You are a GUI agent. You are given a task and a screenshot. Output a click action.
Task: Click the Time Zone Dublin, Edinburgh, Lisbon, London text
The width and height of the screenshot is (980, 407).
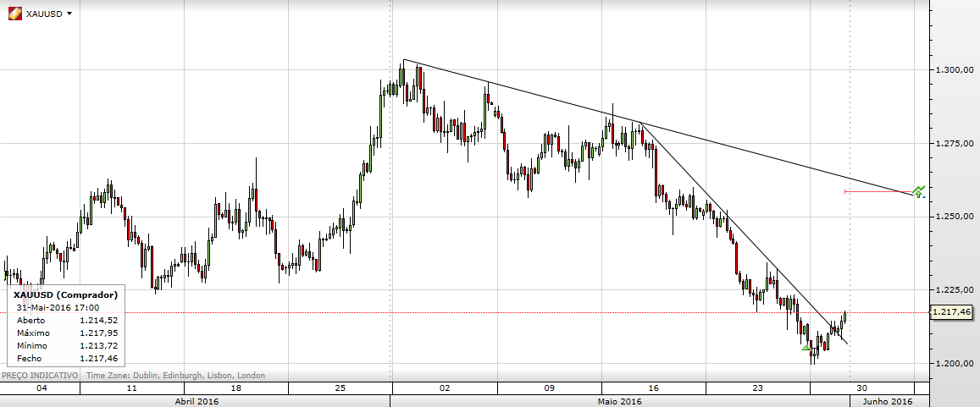click(x=175, y=375)
